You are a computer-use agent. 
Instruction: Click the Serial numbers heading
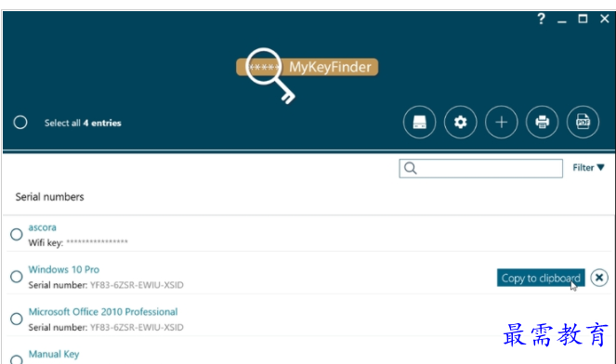point(49,197)
